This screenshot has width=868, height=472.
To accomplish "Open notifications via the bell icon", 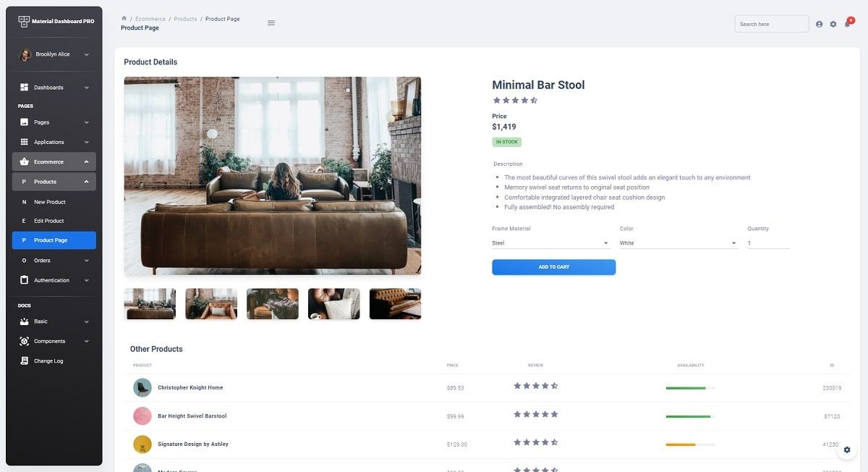I will pos(846,24).
